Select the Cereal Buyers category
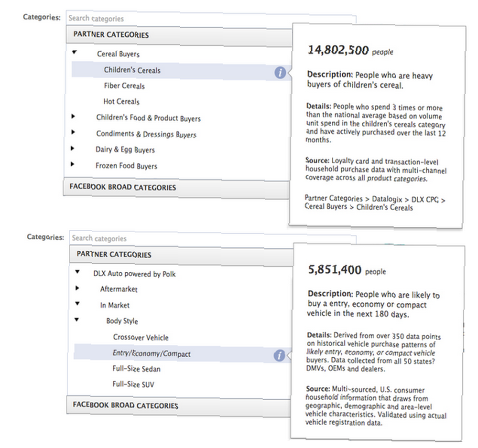This screenshot has height=448, width=478. click(118, 54)
